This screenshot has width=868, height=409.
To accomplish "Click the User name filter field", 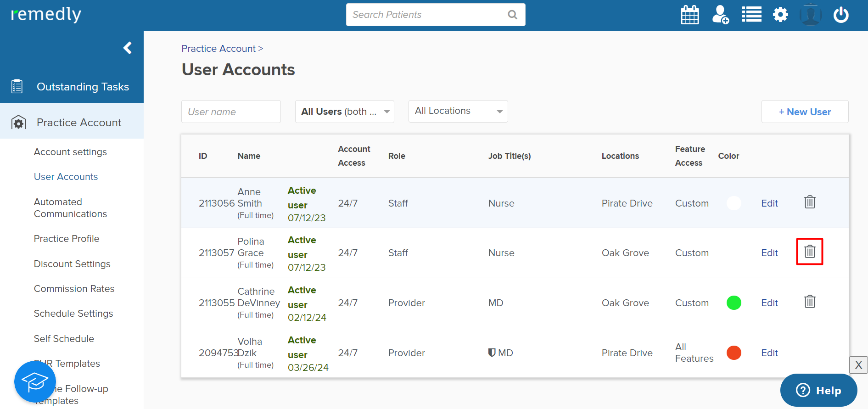I will pos(231,112).
